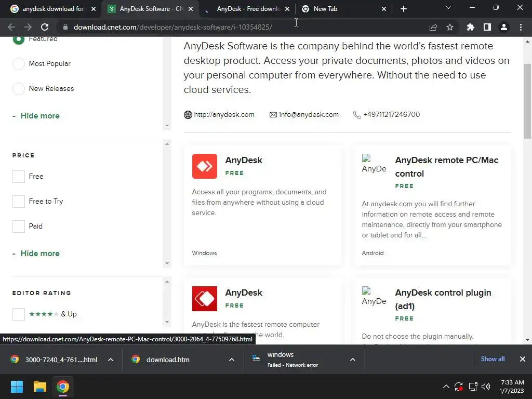This screenshot has height=399, width=532.
Task: Share this page via share icon
Action: click(x=433, y=27)
